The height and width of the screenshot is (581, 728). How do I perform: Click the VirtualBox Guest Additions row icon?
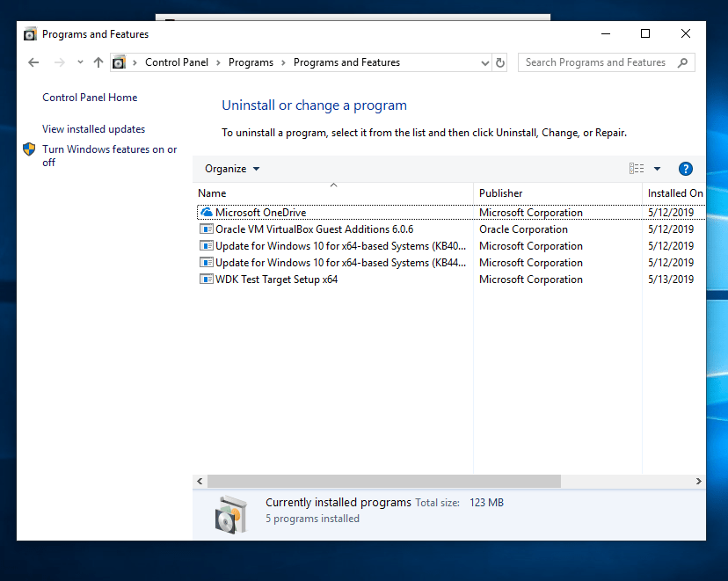point(206,229)
